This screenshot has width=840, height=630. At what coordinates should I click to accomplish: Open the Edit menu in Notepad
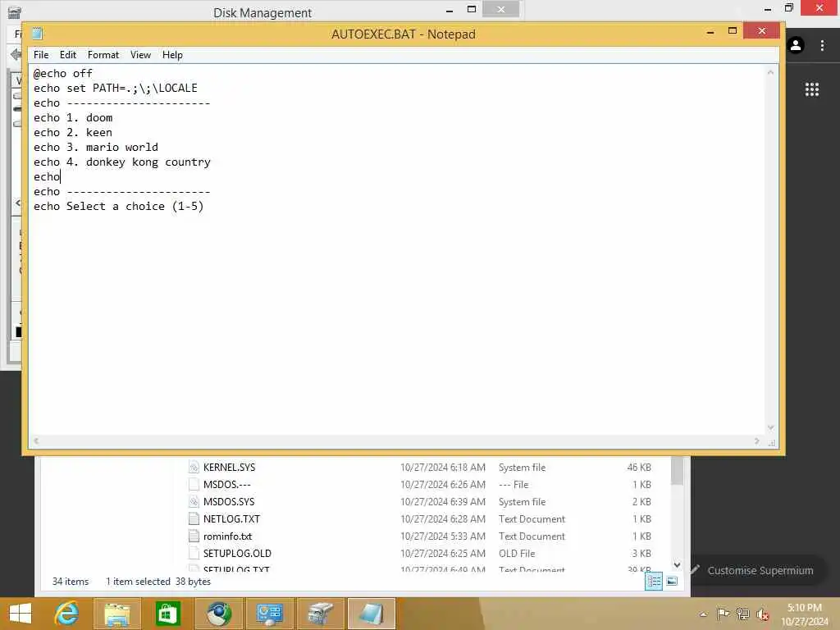pos(67,55)
